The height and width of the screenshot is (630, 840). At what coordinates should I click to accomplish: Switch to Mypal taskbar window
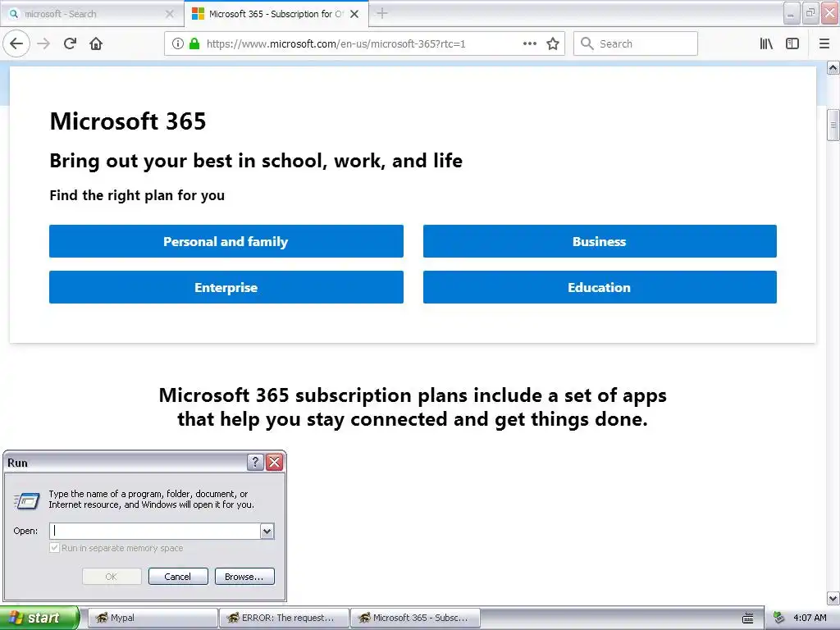coord(152,618)
